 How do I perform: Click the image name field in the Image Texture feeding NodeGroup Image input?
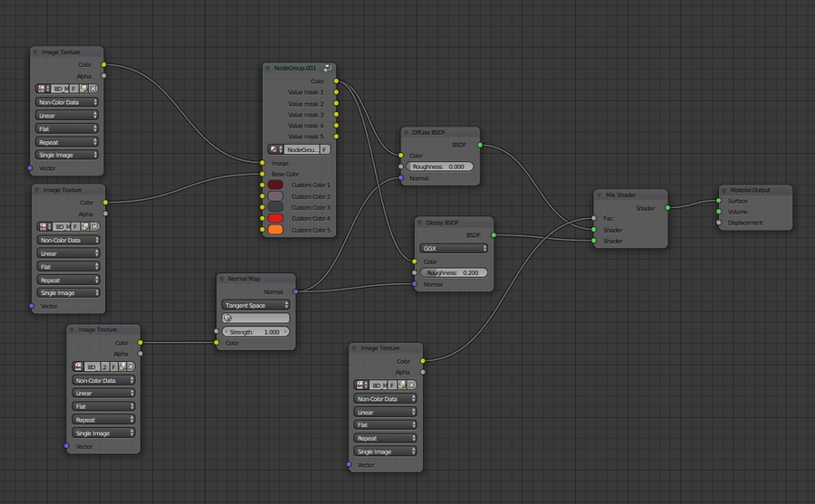61,89
